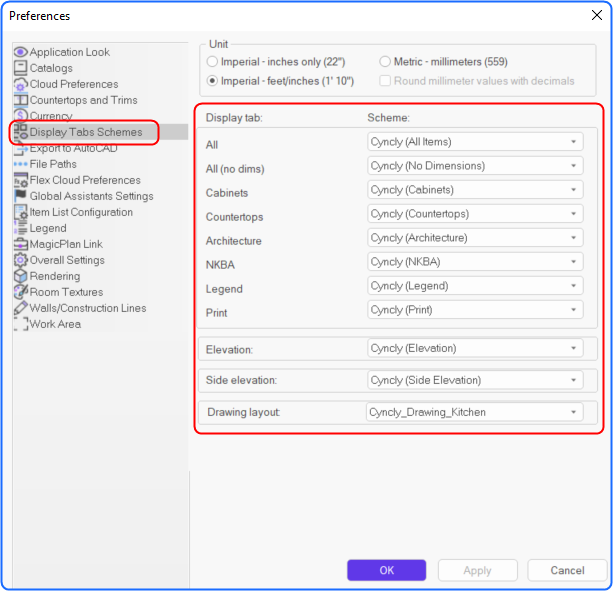The width and height of the screenshot is (613, 591).
Task: Select Work Area in sidebar
Action: [56, 324]
